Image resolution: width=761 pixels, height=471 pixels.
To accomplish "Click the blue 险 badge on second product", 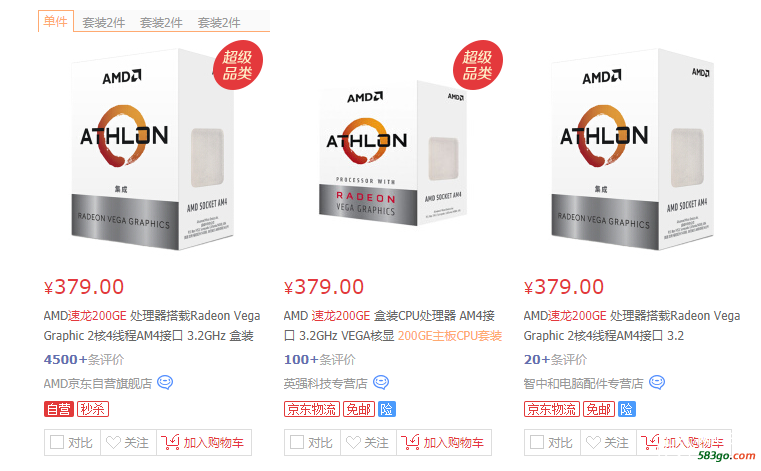I will 387,409.
